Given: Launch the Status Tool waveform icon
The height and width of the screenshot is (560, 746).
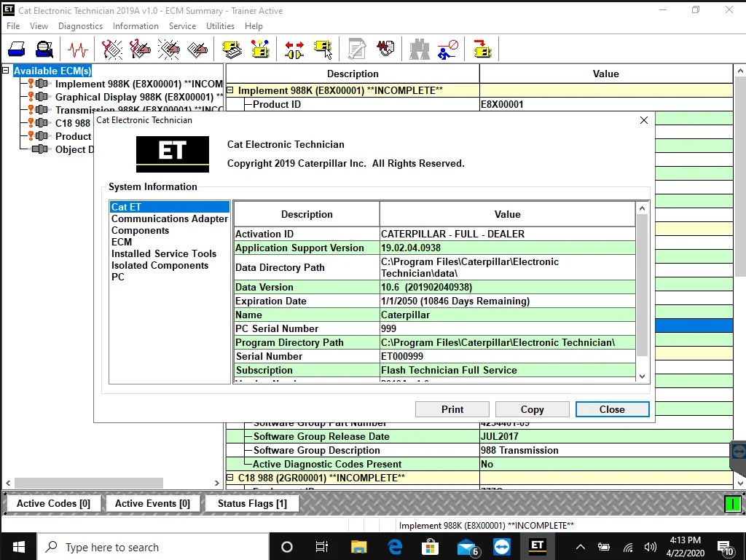Looking at the screenshot, I should click(78, 49).
